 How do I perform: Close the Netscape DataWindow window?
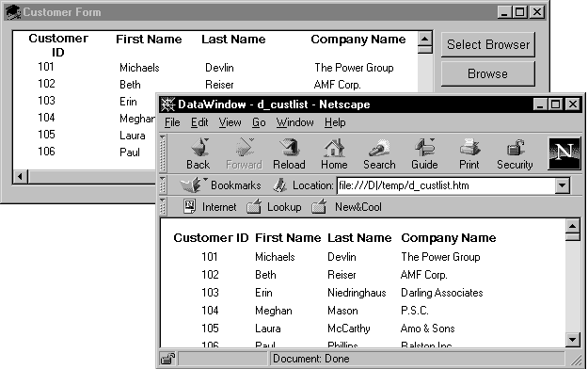pos(573,104)
